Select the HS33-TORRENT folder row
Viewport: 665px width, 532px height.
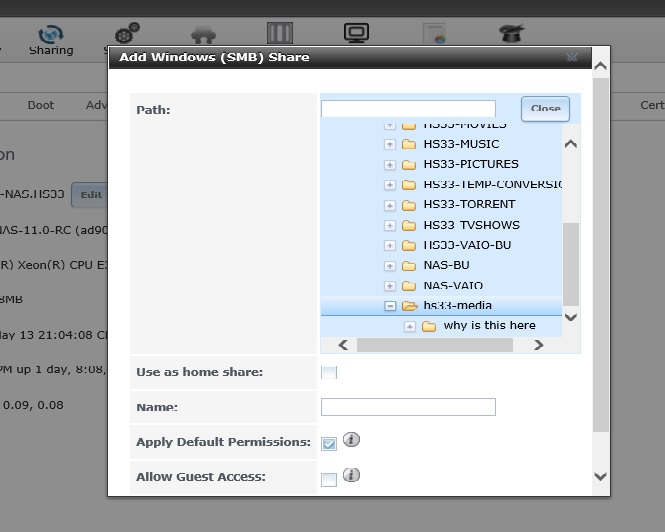(469, 204)
